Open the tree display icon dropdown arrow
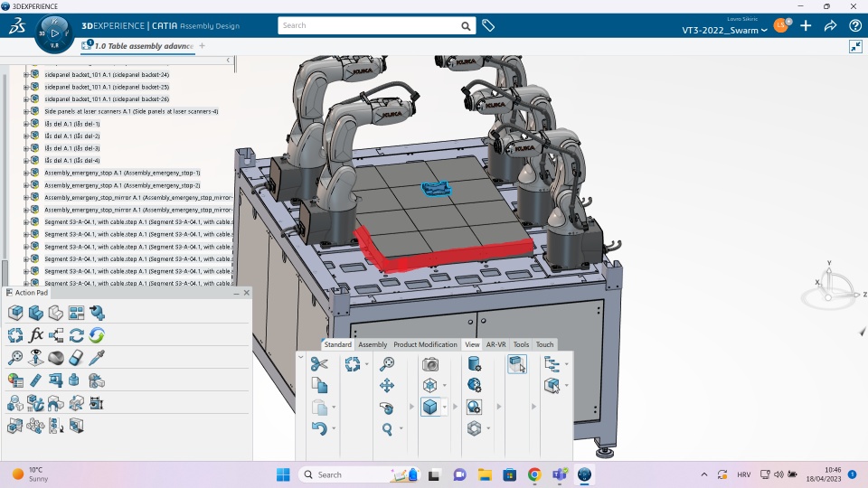Viewport: 868px width, 488px height. [x=566, y=364]
